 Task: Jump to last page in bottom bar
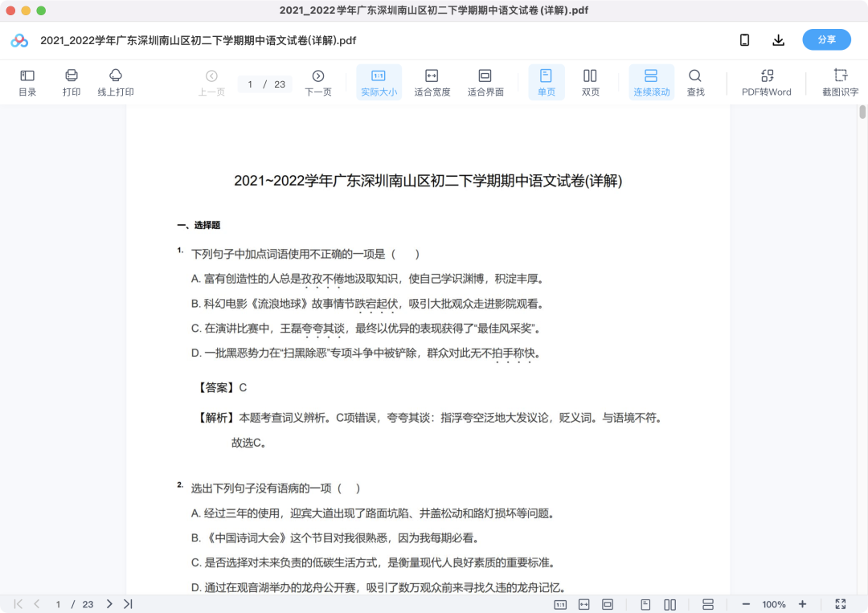tap(128, 604)
